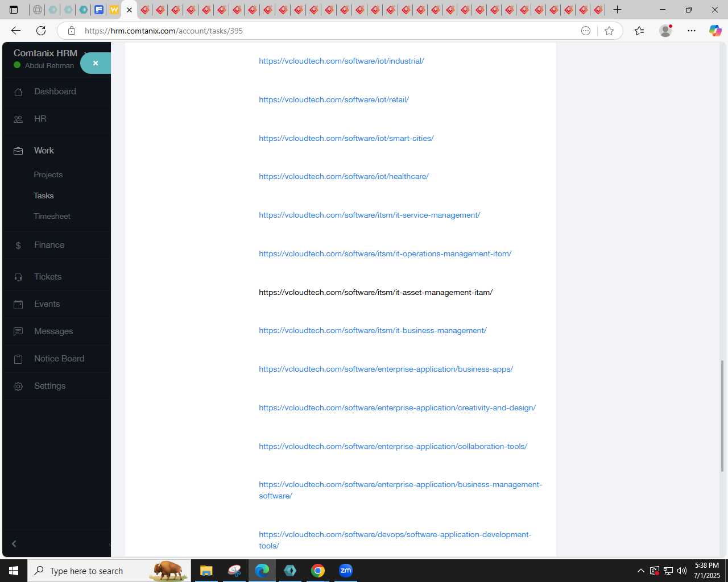This screenshot has height=582, width=728.
Task: Close the teal X panel button in sidebar
Action: 96,63
